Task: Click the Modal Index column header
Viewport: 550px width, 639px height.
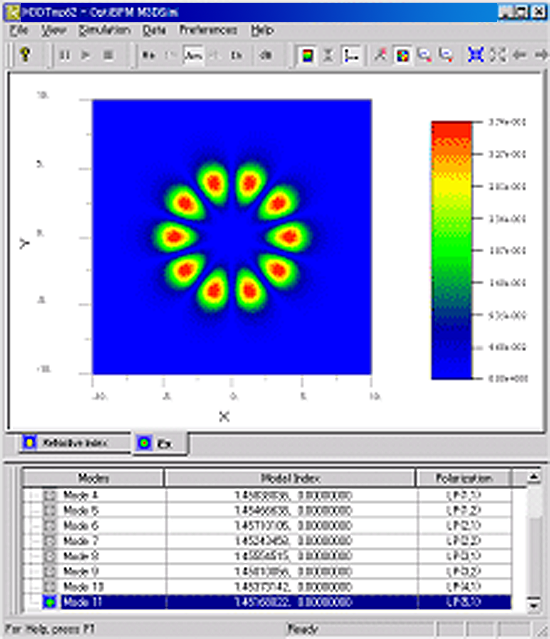Action: (x=290, y=478)
